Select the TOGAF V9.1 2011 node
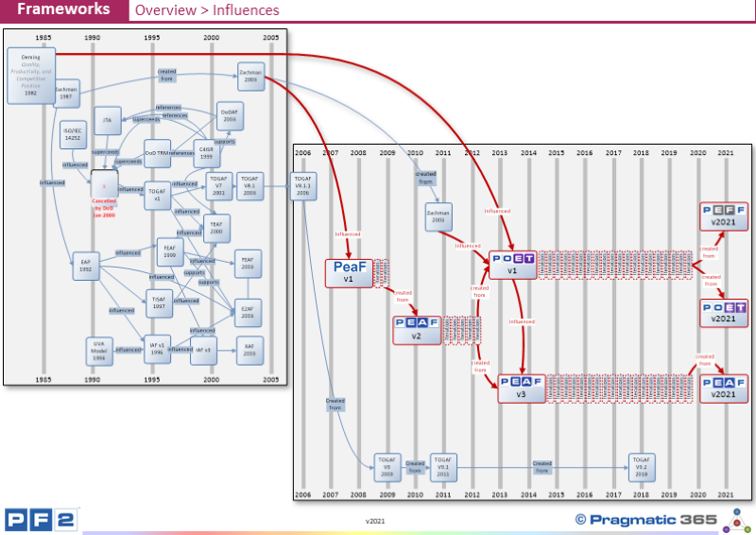The width and height of the screenshot is (756, 535). coord(443,467)
